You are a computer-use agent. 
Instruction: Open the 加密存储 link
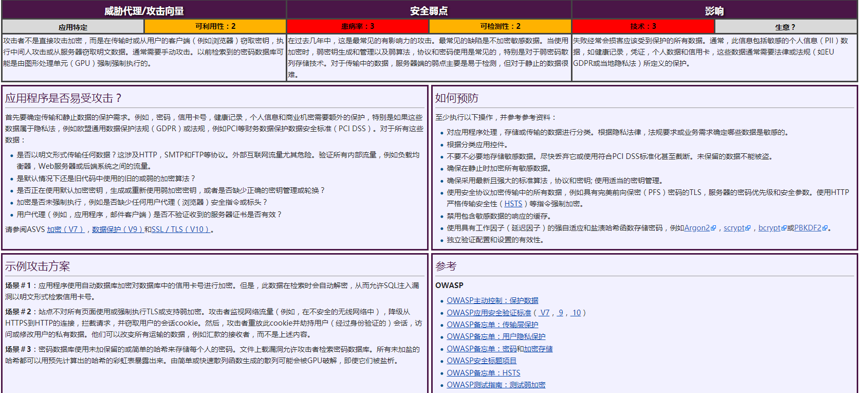click(x=538, y=349)
